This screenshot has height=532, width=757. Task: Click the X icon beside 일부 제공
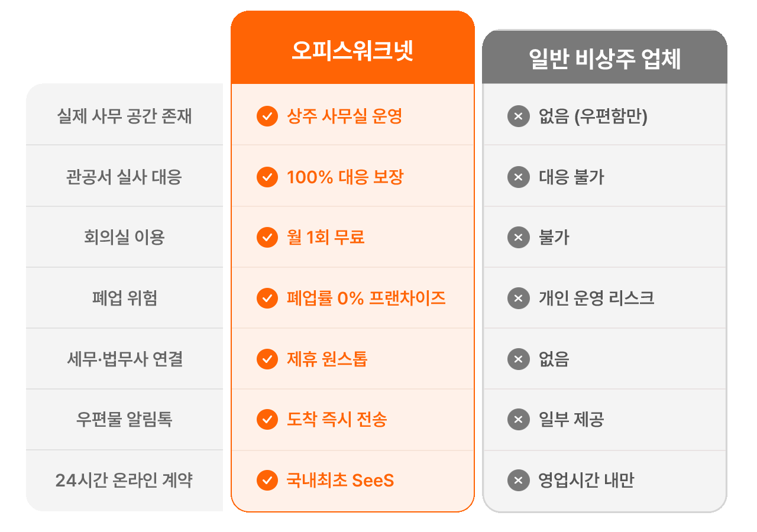click(519, 419)
